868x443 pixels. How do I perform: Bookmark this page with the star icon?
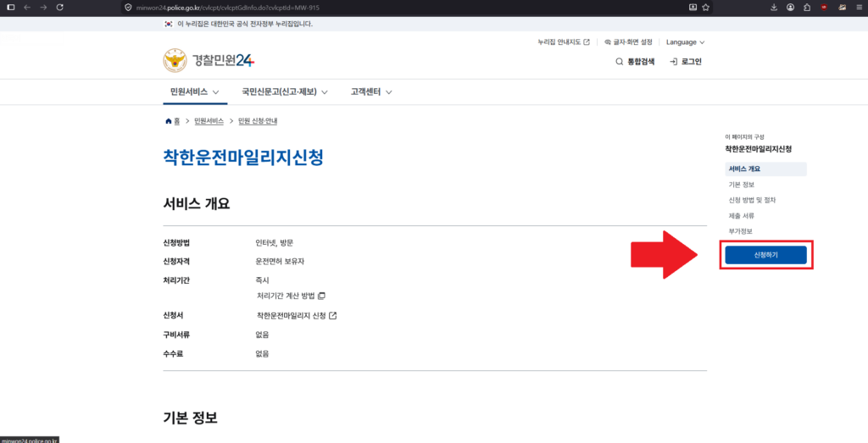click(706, 8)
